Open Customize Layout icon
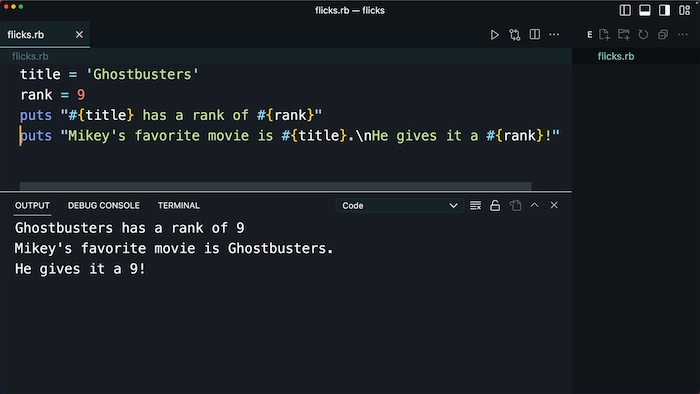 [684, 10]
